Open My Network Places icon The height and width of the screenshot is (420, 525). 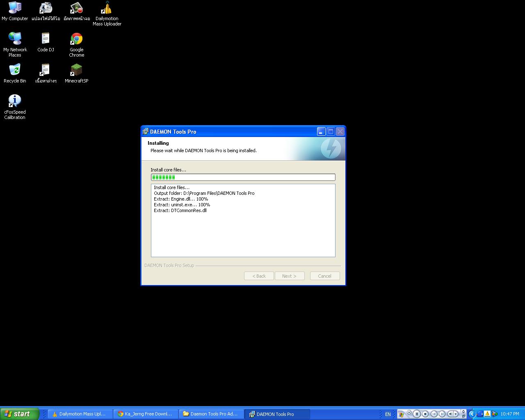15,45
